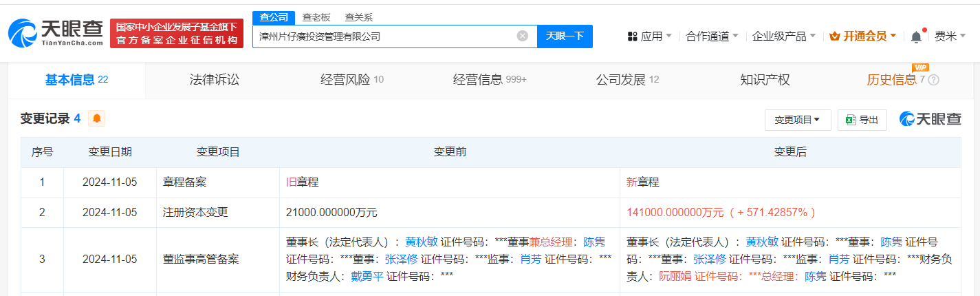Viewport: 980px width, 296px height.
Task: Click the TianYanCha logo at top left
Action: (55, 33)
